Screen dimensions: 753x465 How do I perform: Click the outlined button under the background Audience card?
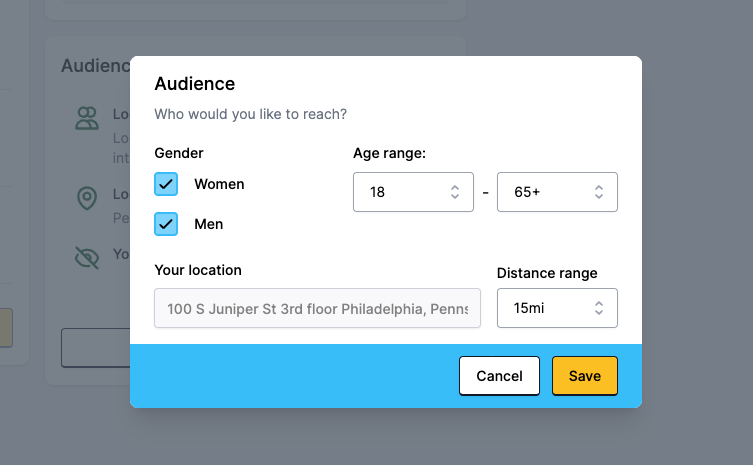click(x=96, y=347)
